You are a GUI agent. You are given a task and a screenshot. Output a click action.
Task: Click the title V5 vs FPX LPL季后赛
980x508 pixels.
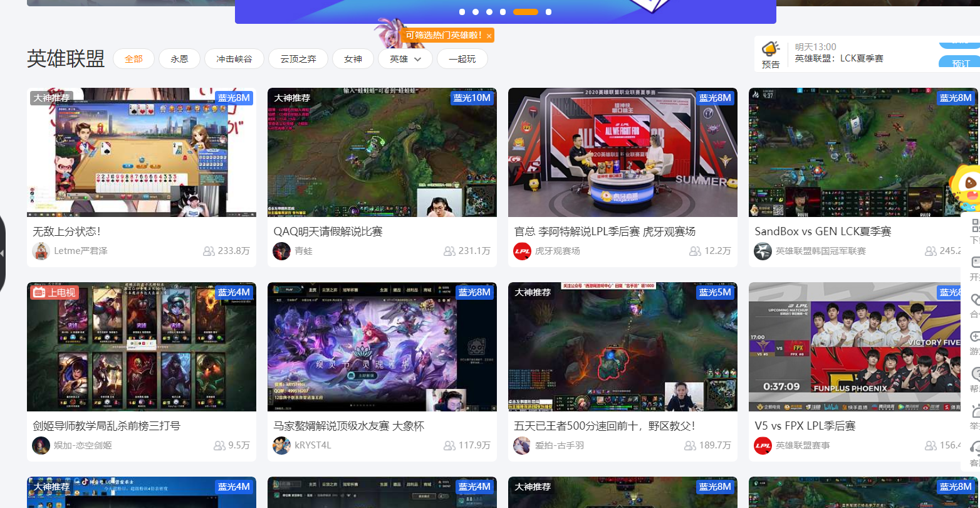point(805,426)
